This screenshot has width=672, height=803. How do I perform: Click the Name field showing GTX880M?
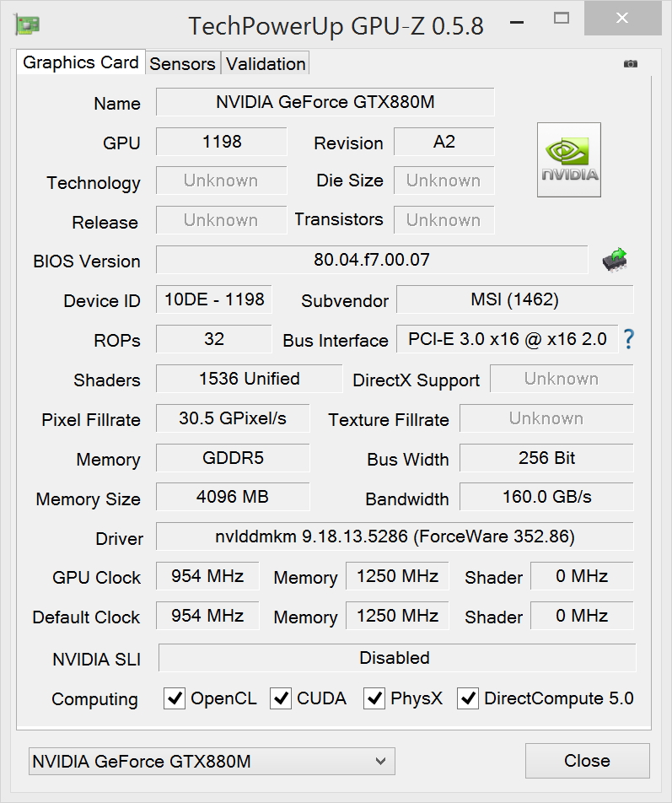(325, 103)
